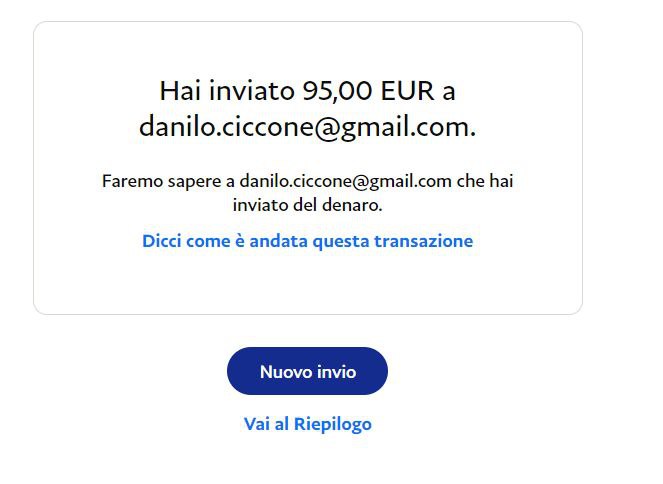The height and width of the screenshot is (484, 663).
Task: Click the word "invio" on the dark blue button
Action: click(337, 372)
